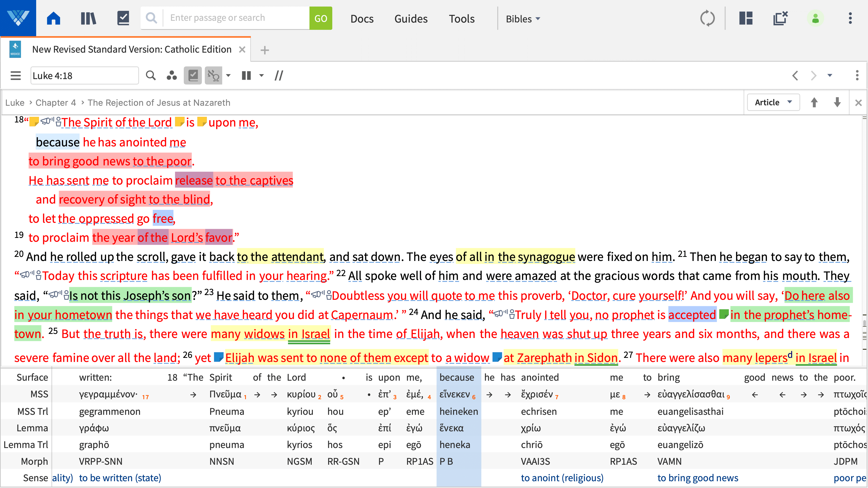Open the Tools menu

[462, 19]
